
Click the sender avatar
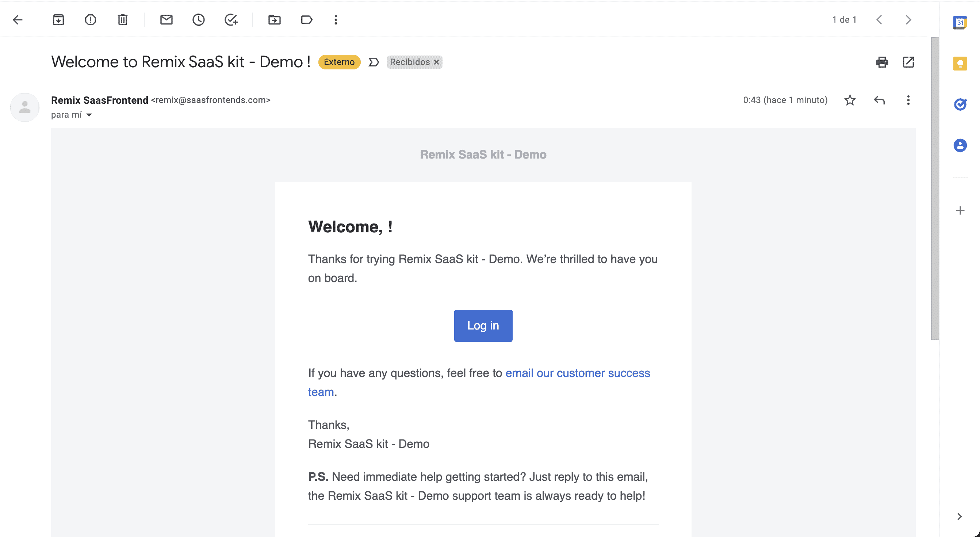click(x=25, y=107)
